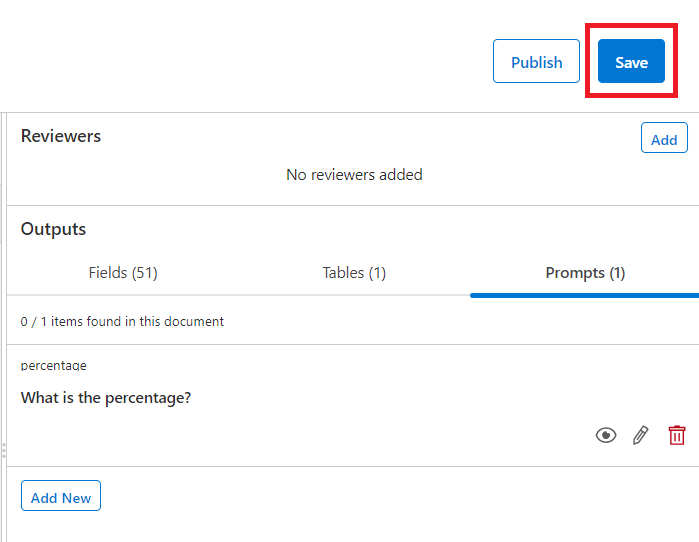Edit the percentage prompt with pencil icon
This screenshot has width=699, height=542.
click(x=641, y=435)
